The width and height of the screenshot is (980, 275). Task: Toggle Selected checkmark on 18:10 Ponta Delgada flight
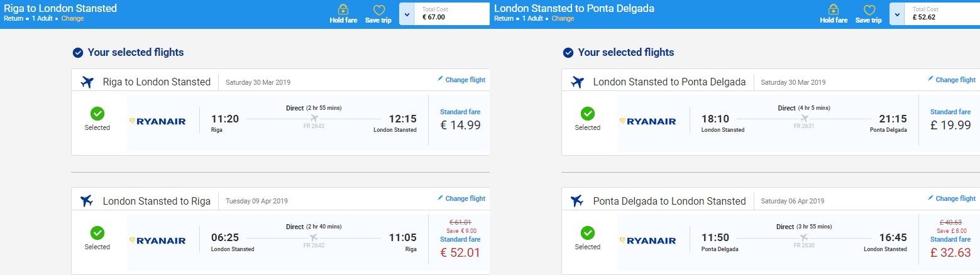click(x=588, y=114)
